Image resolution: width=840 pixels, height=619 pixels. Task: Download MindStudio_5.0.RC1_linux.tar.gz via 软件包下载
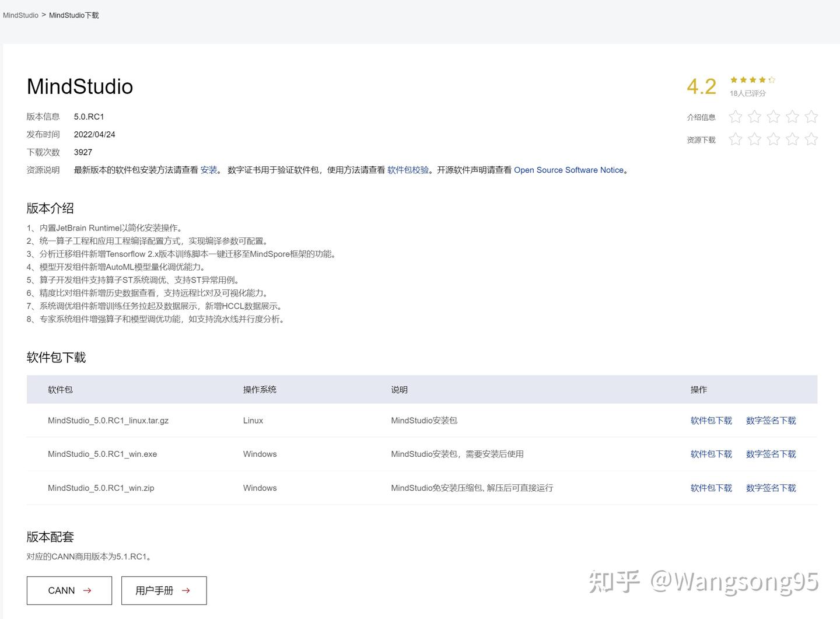click(x=711, y=420)
